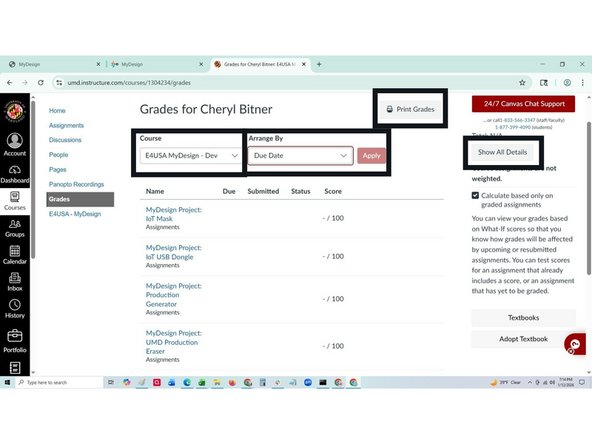Close the first MyDesign tab
This screenshot has width=592, height=444.
click(x=98, y=64)
